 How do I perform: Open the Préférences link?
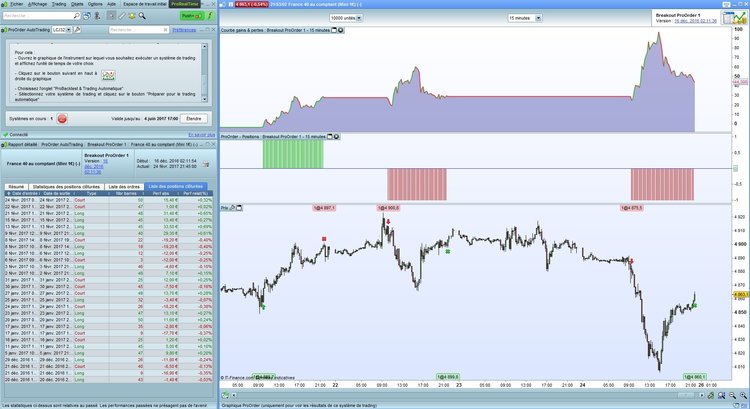pos(184,30)
